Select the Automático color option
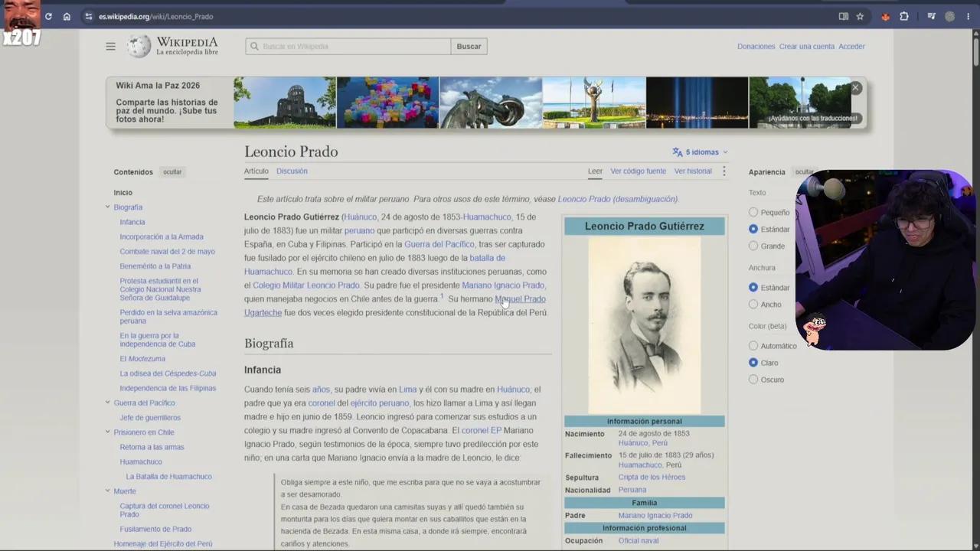This screenshot has height=551, width=980. 753,346
